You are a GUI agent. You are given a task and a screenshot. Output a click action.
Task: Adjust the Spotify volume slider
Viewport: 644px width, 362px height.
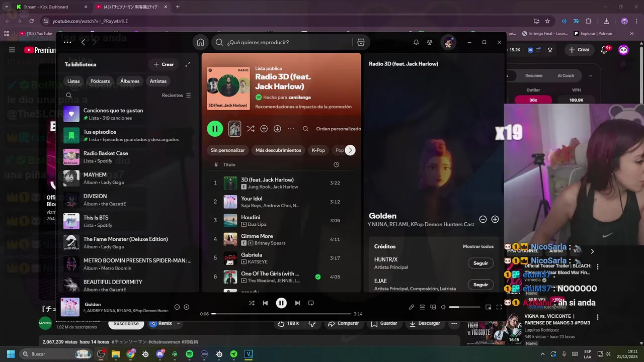tap(464, 307)
